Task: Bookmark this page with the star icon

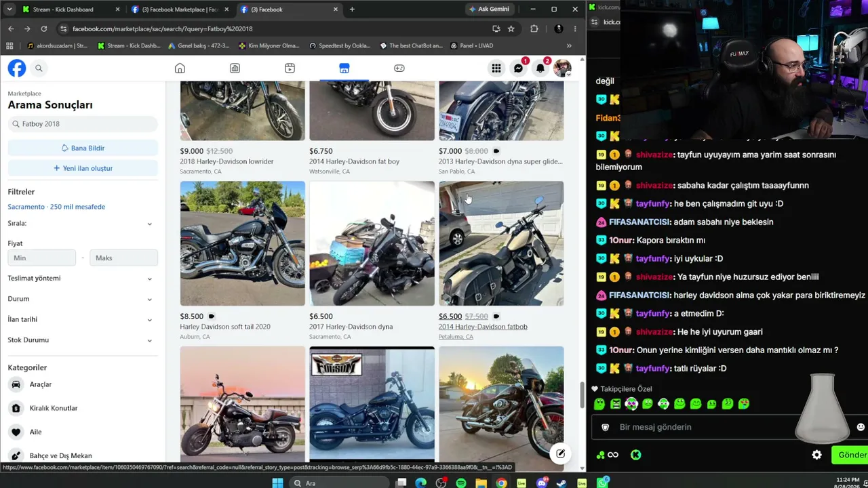Action: coord(511,28)
